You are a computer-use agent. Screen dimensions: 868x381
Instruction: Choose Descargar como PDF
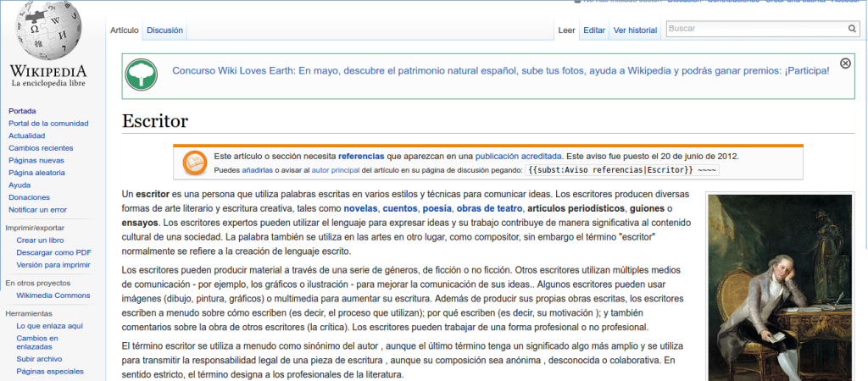[x=53, y=252]
